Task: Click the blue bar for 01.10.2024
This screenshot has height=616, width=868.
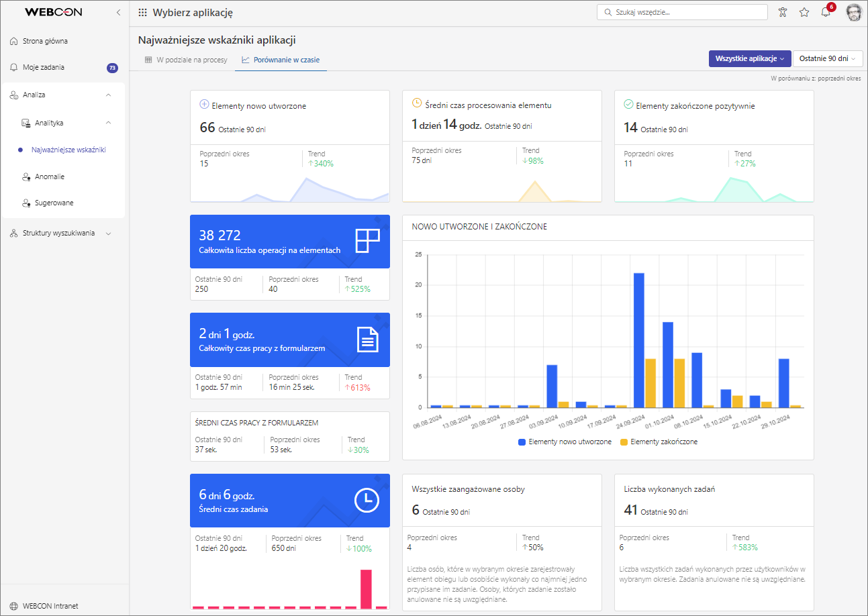Action: [x=668, y=365]
